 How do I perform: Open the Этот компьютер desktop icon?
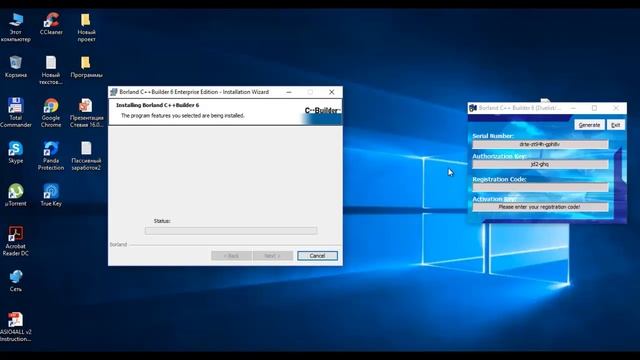tap(16, 27)
